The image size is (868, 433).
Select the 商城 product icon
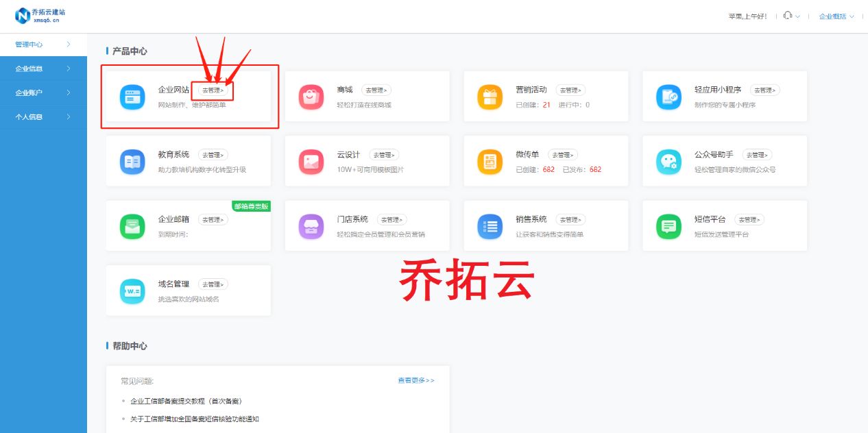click(311, 96)
